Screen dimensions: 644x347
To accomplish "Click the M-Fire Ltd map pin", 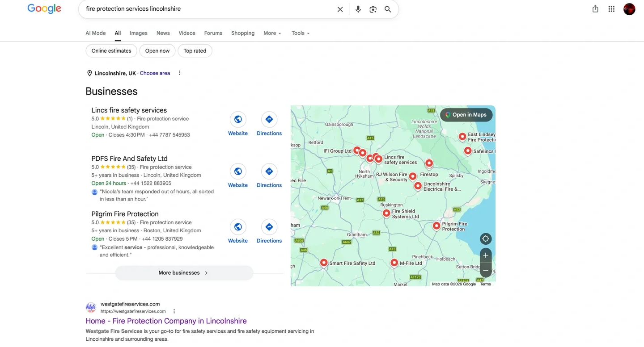I will pyautogui.click(x=394, y=263).
